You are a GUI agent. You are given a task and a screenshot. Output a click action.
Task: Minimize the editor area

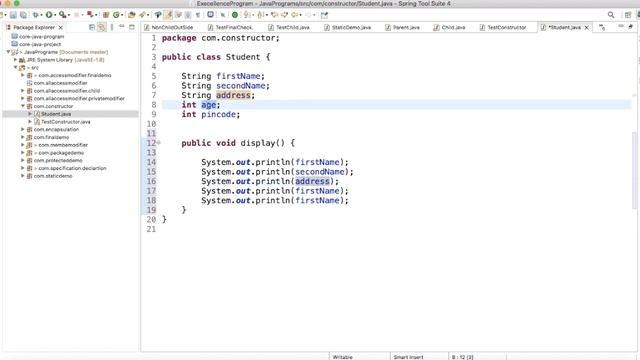tap(621, 27)
